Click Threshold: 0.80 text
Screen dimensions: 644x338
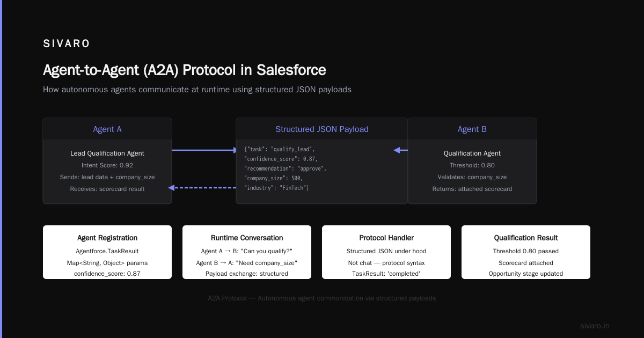pos(472,165)
